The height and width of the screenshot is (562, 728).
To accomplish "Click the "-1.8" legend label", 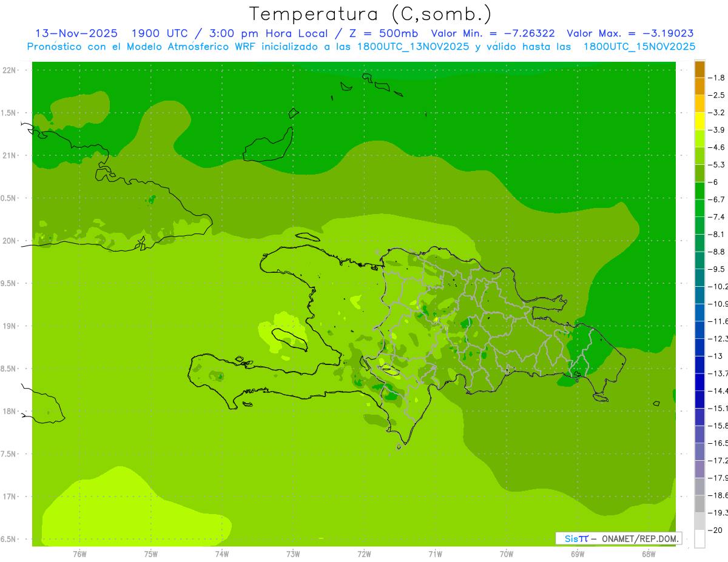I will 717,78.
